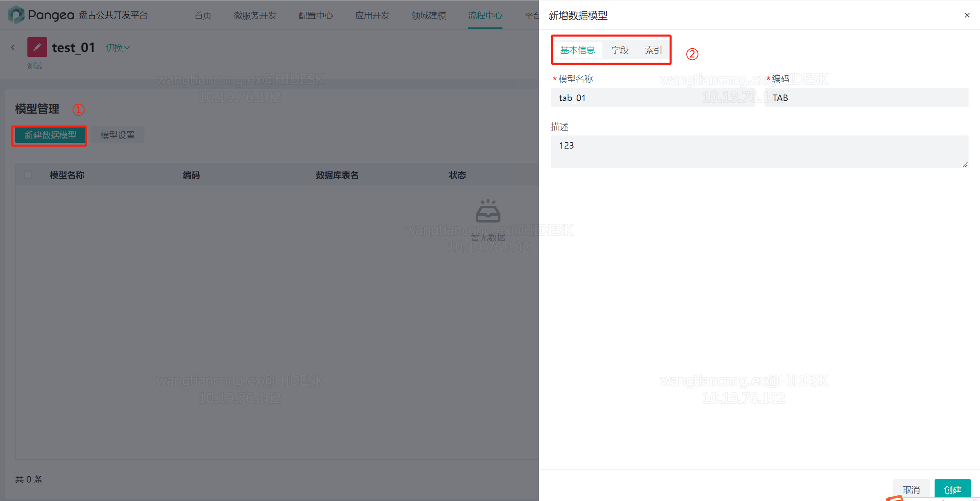Switch to the 基本信息 tab
980x501 pixels.
[x=577, y=50]
